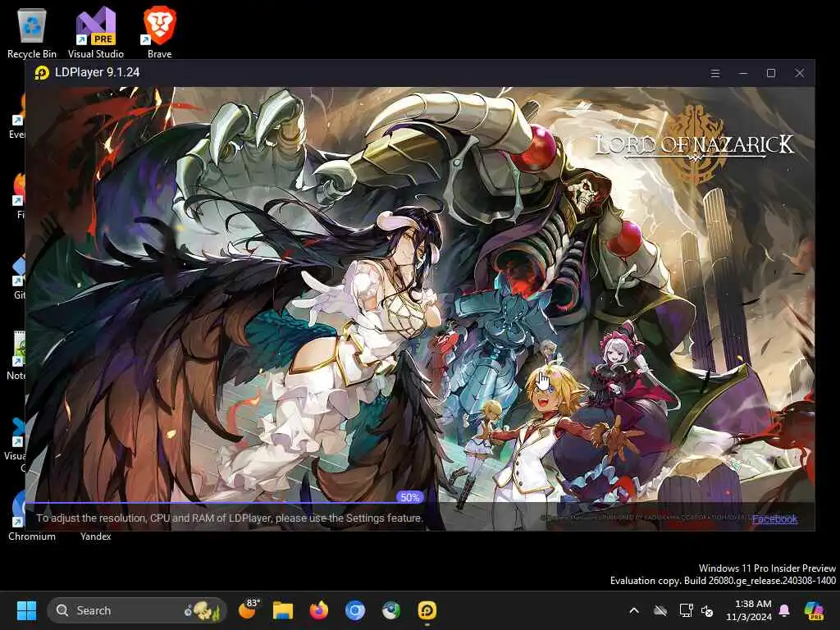Viewport: 840px width, 630px height.
Task: Click the taskbar Search box
Action: pyautogui.click(x=137, y=610)
